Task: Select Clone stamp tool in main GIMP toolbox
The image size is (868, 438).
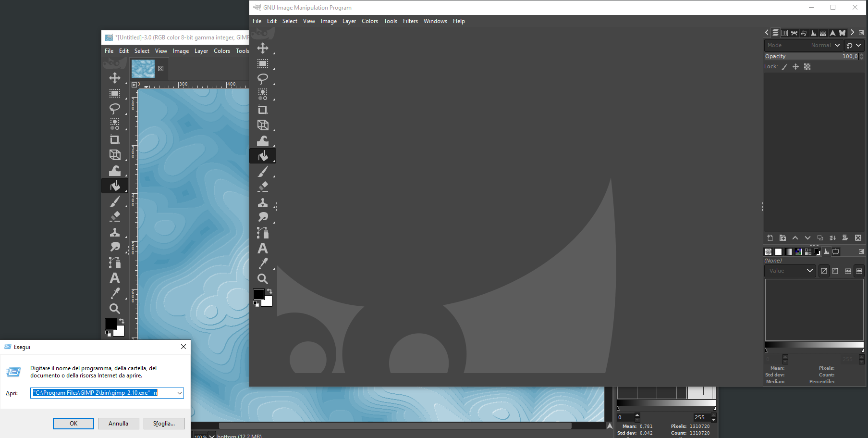Action: coord(263,202)
